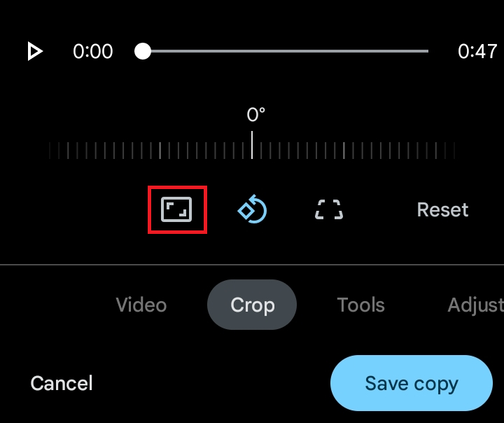This screenshot has height=423, width=504.
Task: Rotate the video 90 degrees
Action: point(253,209)
